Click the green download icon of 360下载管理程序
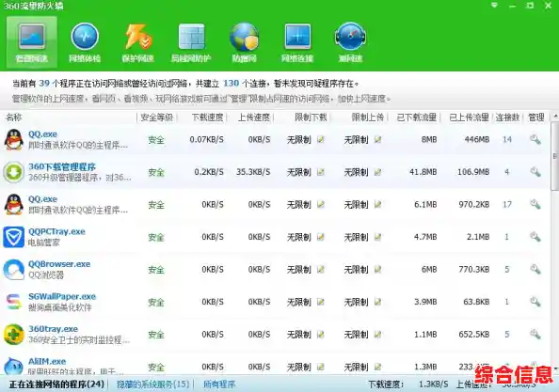Viewport: 559px width, 392px height. pos(13,172)
